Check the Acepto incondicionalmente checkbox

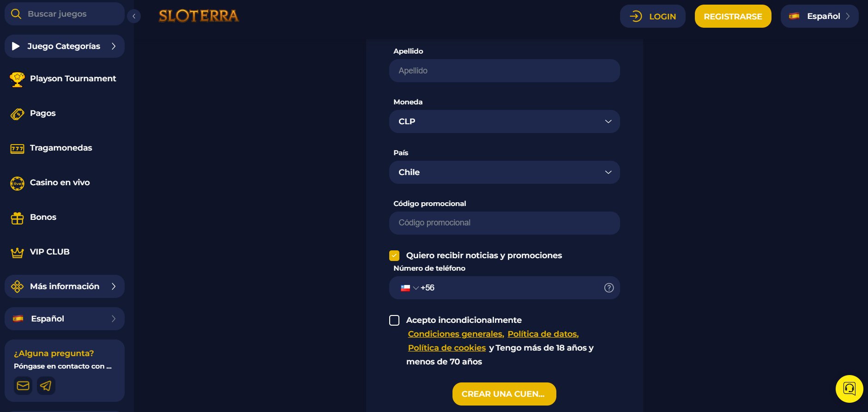pyautogui.click(x=394, y=321)
